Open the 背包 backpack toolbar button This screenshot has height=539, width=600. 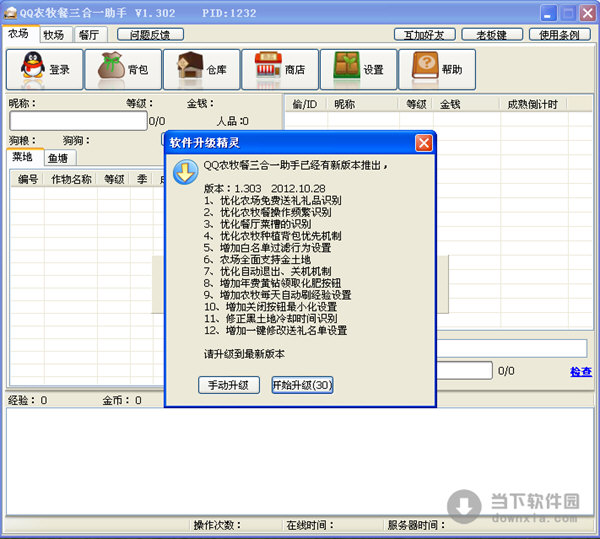123,70
